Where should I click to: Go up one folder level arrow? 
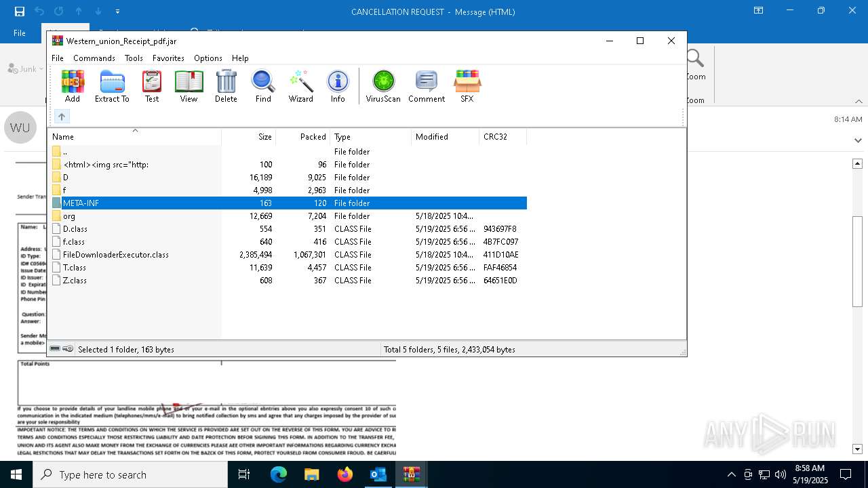coord(61,117)
